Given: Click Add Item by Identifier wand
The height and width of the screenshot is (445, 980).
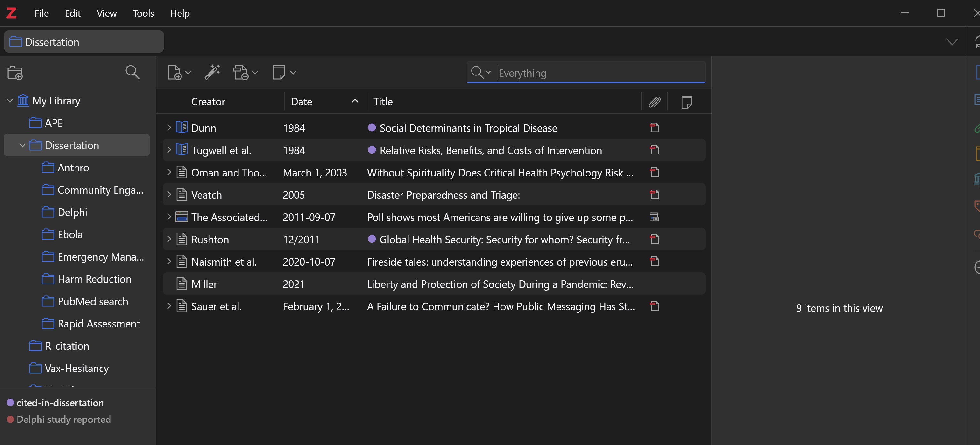Looking at the screenshot, I should [212, 72].
